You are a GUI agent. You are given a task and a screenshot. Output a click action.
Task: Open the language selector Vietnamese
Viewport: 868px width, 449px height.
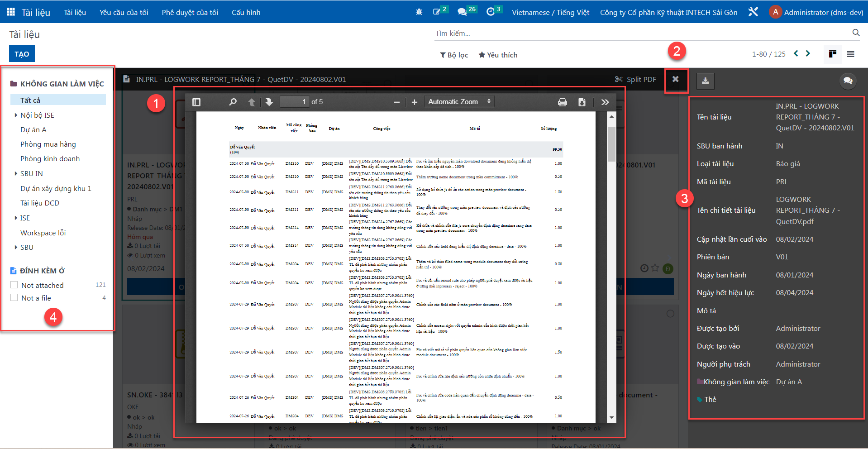click(550, 12)
